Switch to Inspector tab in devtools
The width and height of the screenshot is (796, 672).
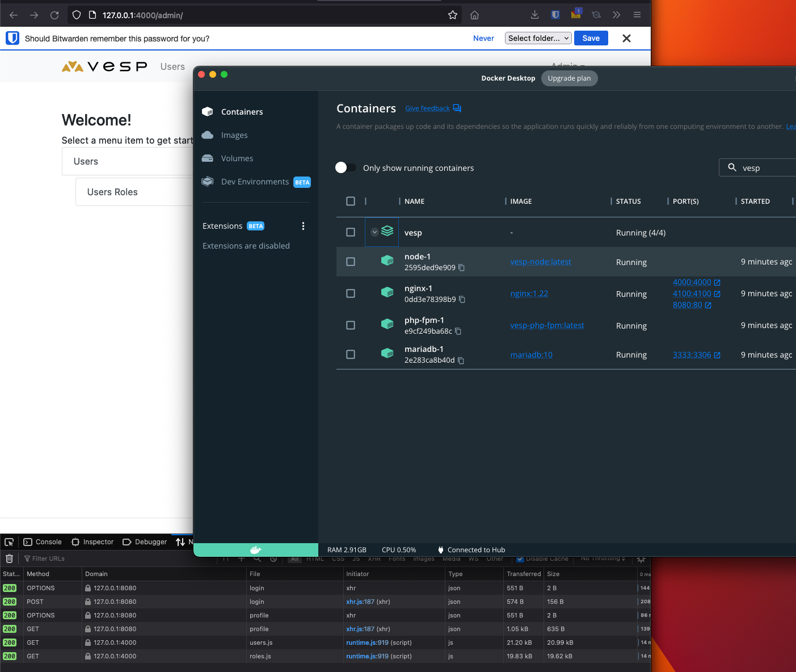[x=92, y=542]
